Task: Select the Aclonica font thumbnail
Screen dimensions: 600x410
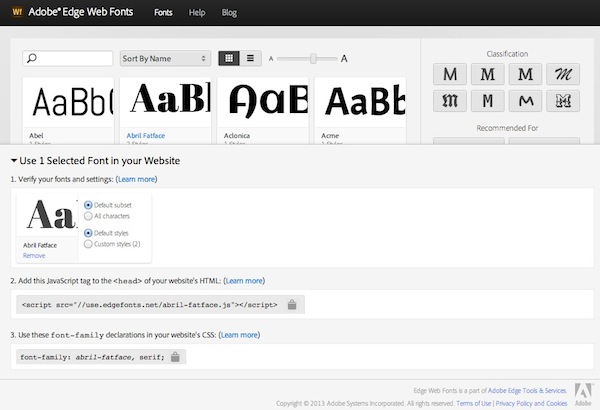Action: pos(263,101)
